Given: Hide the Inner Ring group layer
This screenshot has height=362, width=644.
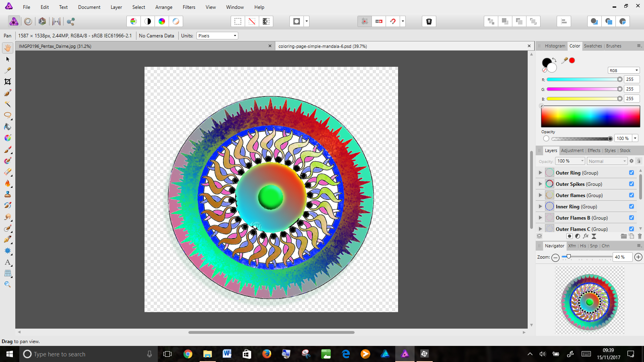Looking at the screenshot, I should tap(632, 206).
